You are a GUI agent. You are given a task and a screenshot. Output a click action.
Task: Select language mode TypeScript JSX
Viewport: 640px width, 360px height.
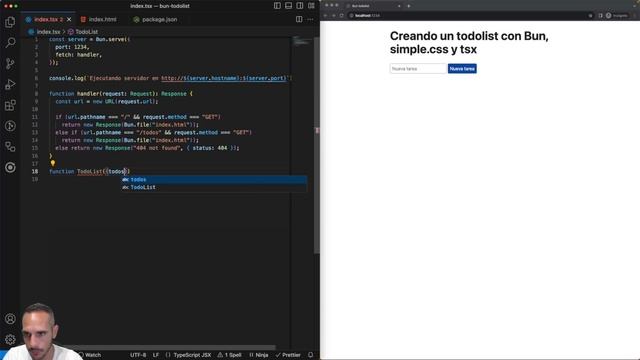pyautogui.click(x=188, y=355)
